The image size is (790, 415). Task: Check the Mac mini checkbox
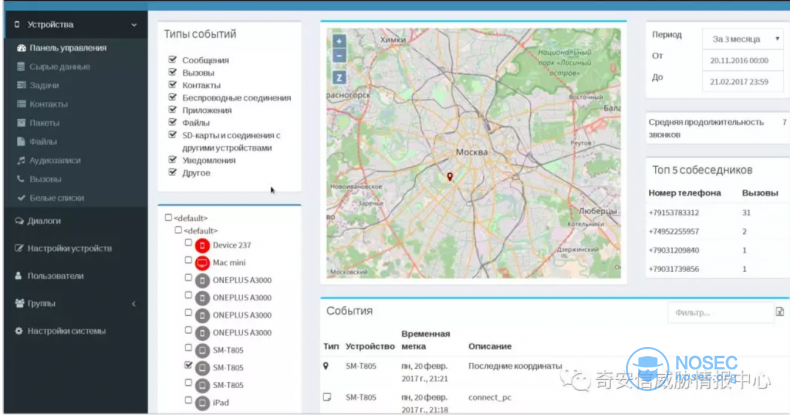188,260
